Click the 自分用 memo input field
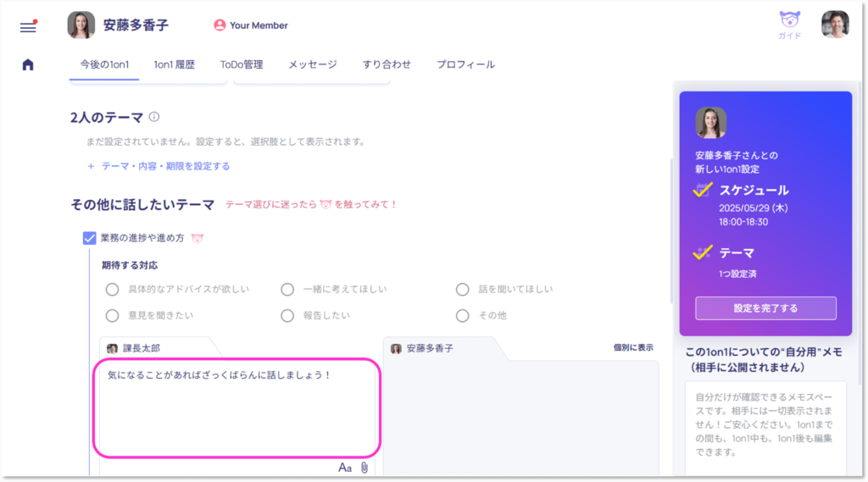Image resolution: width=868 pixels, height=482 pixels. (765, 429)
